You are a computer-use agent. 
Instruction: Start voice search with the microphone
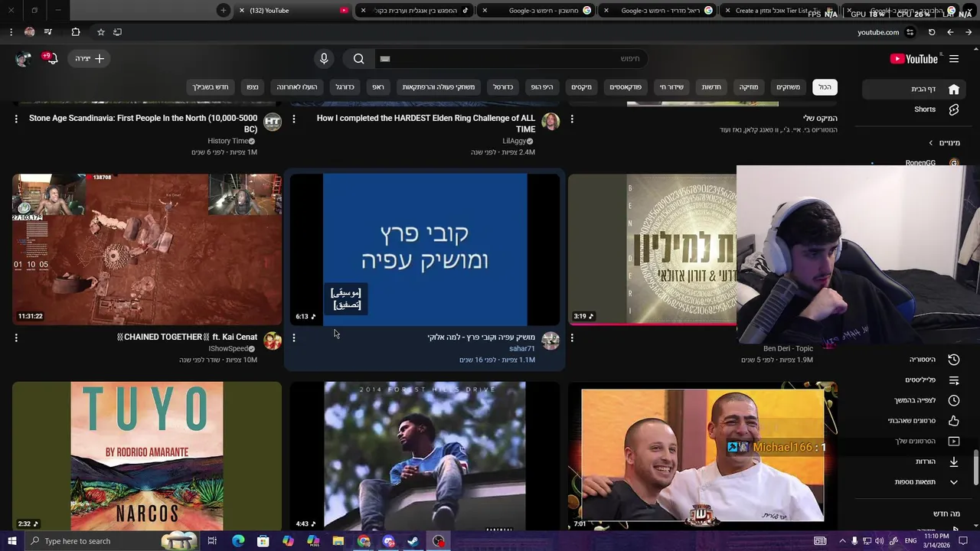pos(324,59)
